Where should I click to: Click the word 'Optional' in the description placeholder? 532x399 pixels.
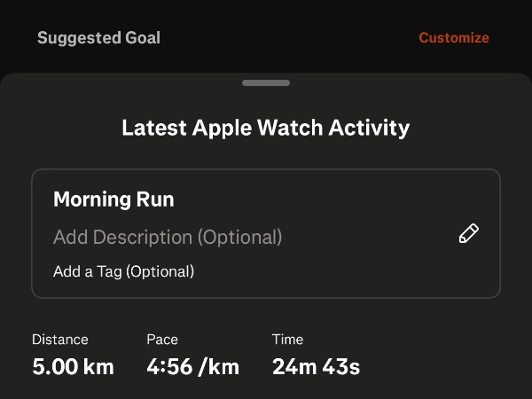239,238
